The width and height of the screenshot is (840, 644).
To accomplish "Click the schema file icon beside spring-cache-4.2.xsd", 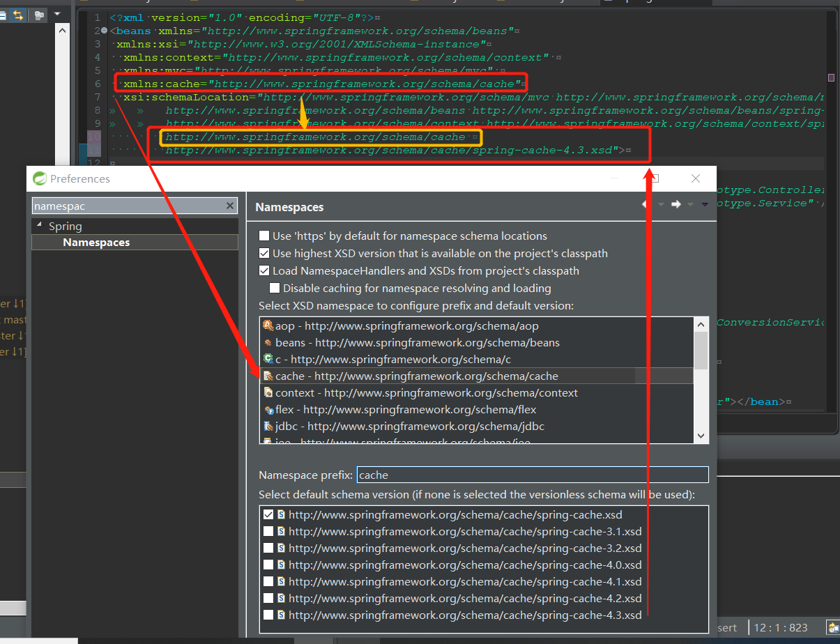I will (x=282, y=598).
